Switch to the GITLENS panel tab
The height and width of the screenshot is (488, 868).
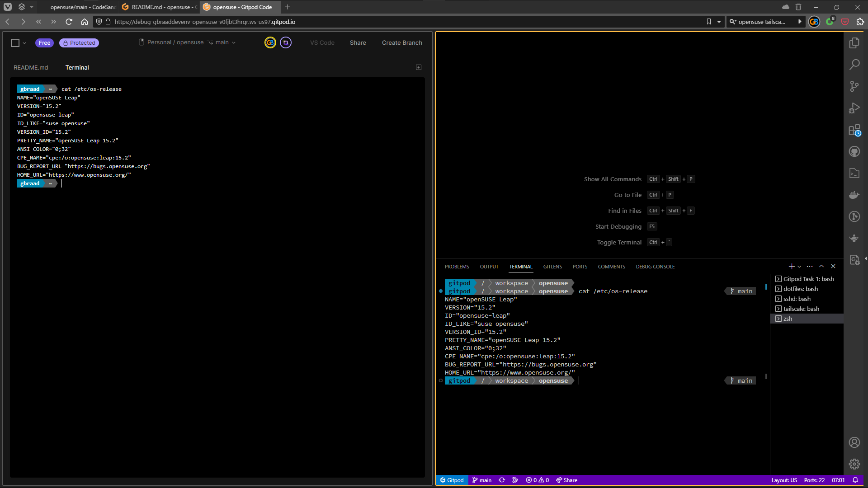tap(552, 267)
